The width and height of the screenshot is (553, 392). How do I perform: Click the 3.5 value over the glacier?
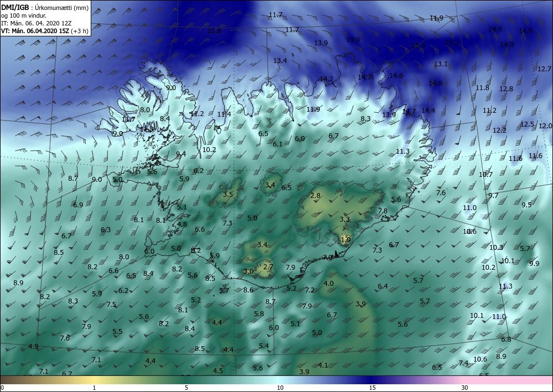pos(228,195)
